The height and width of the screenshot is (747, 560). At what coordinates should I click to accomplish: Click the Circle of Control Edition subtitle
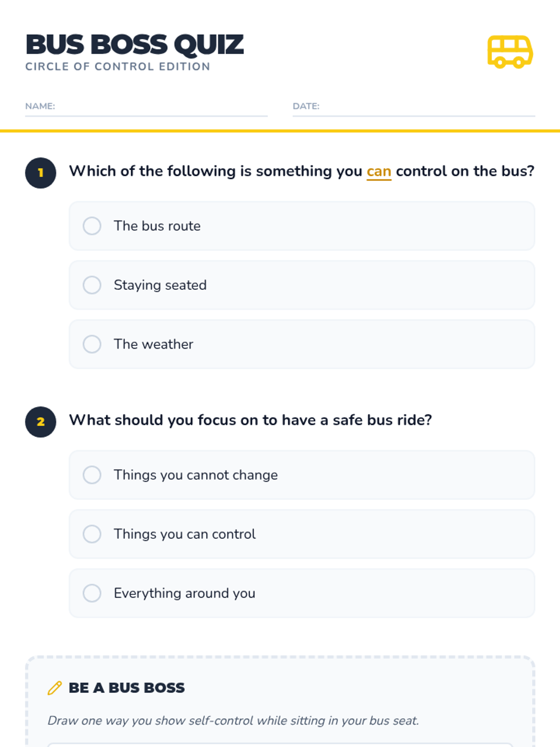pyautogui.click(x=118, y=67)
